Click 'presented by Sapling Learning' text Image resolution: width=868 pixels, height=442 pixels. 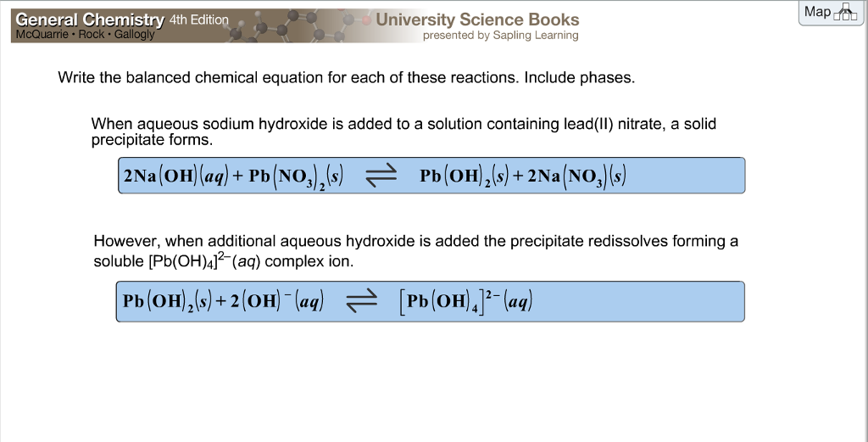[x=500, y=36]
